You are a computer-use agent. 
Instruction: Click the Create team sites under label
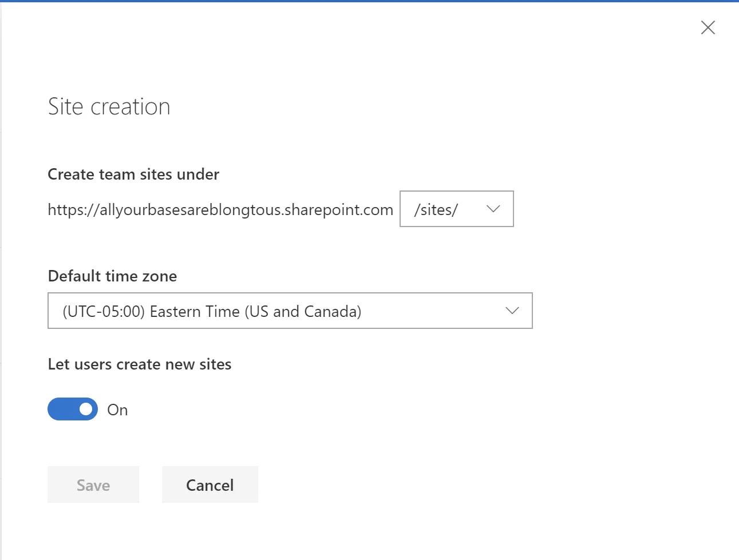point(133,174)
